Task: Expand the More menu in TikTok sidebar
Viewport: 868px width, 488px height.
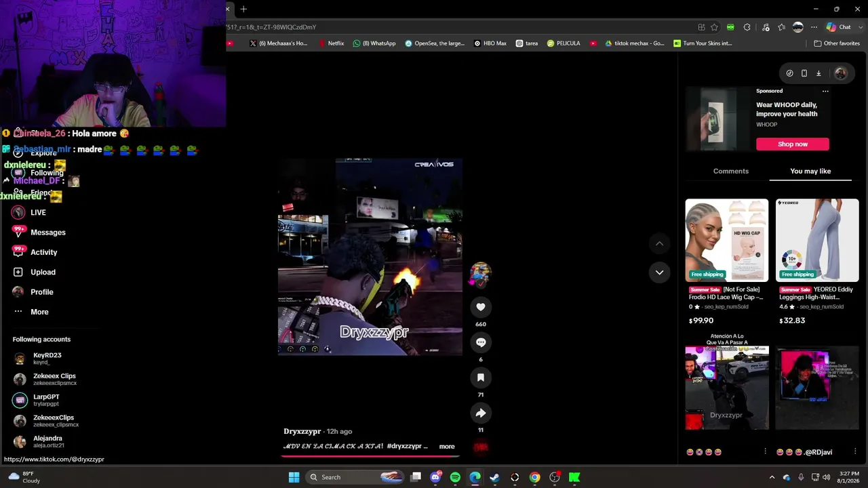Action: click(31, 312)
